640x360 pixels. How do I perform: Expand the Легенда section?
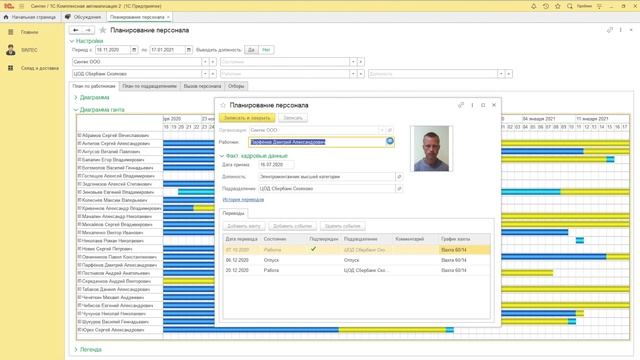(x=88, y=350)
